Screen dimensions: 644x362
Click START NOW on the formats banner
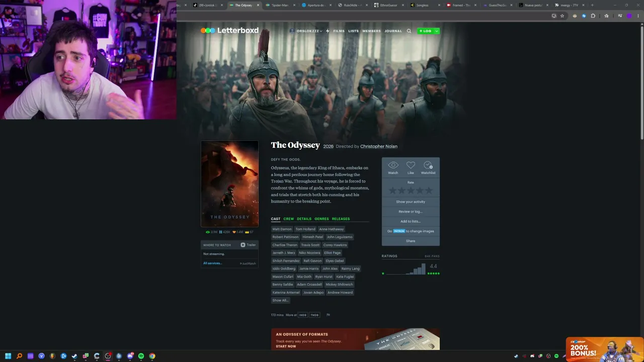click(x=286, y=346)
